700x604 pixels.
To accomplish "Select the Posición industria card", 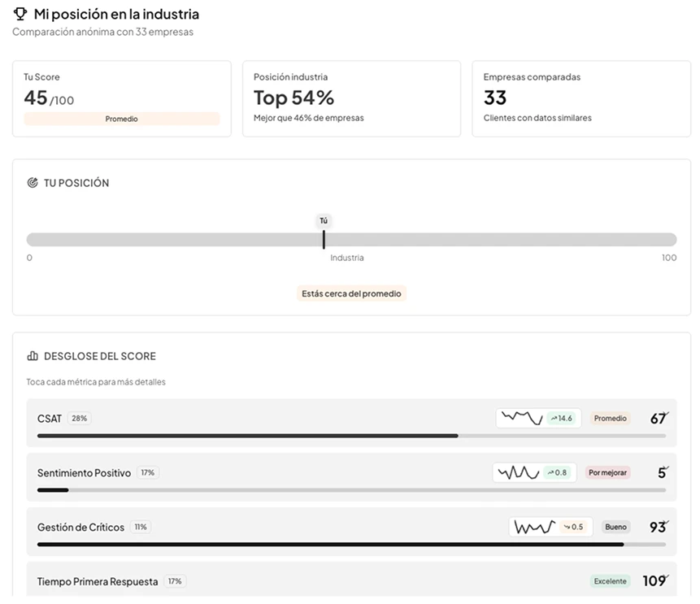I will coord(351,98).
